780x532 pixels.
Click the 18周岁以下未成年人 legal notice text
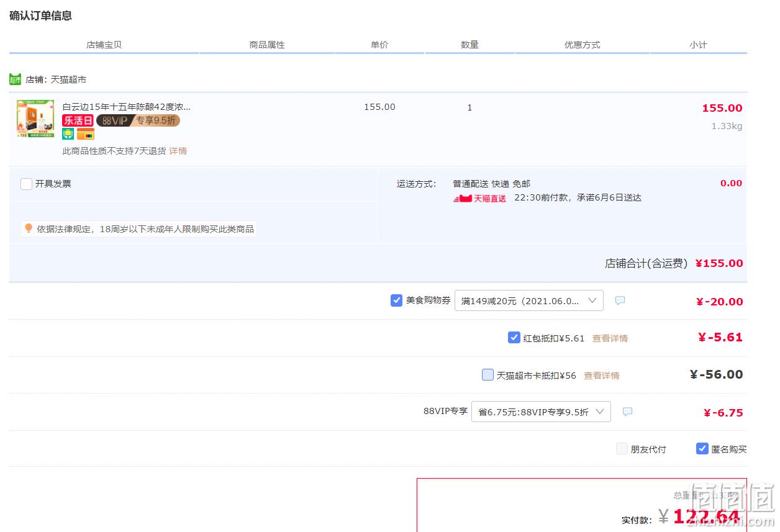click(145, 229)
